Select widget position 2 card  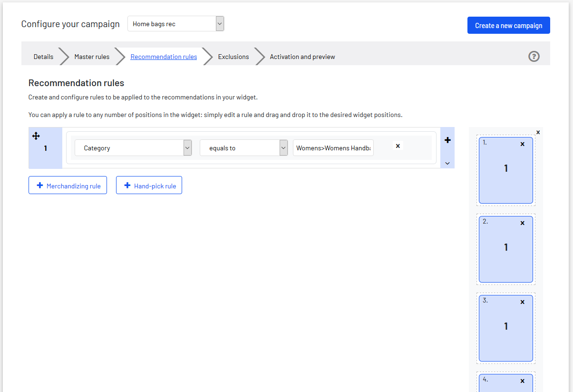(505, 249)
